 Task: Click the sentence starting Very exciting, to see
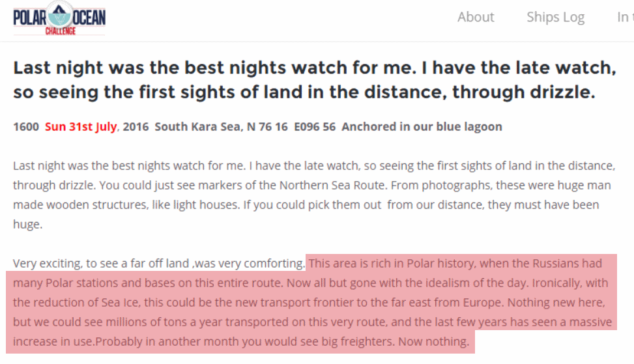(159, 264)
